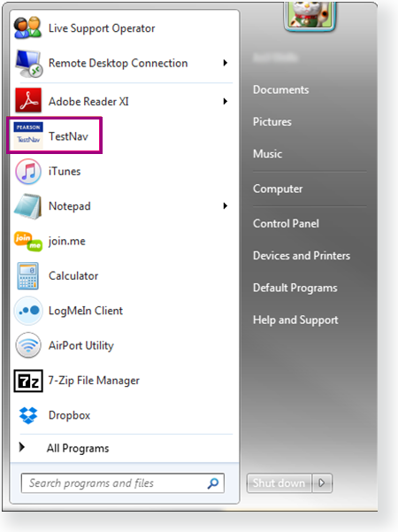Open Pictures library
This screenshot has height=532, width=398.
(272, 122)
